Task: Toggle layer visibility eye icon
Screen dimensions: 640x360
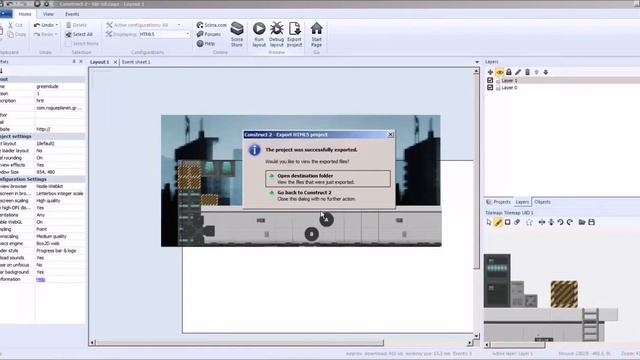Action: click(500, 72)
